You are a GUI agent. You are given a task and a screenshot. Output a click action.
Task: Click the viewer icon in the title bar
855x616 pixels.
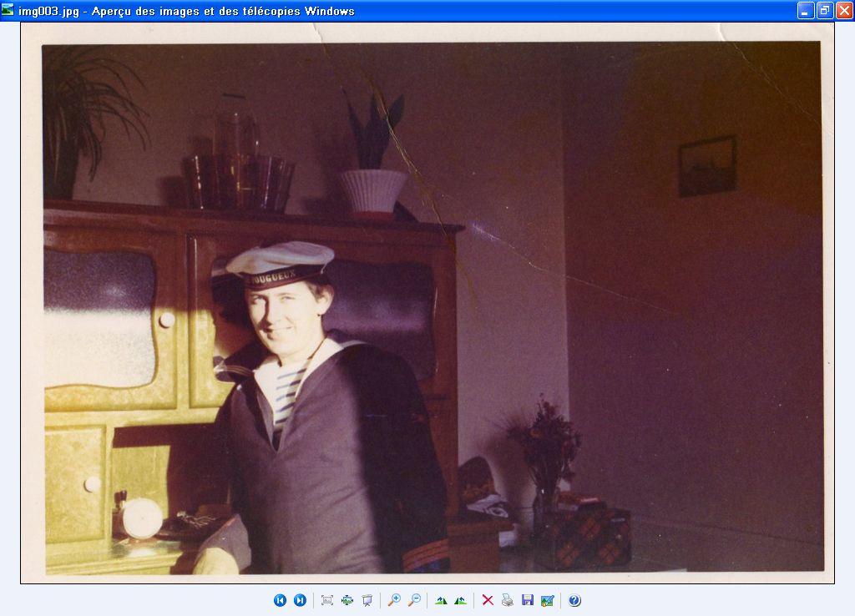coord(8,11)
